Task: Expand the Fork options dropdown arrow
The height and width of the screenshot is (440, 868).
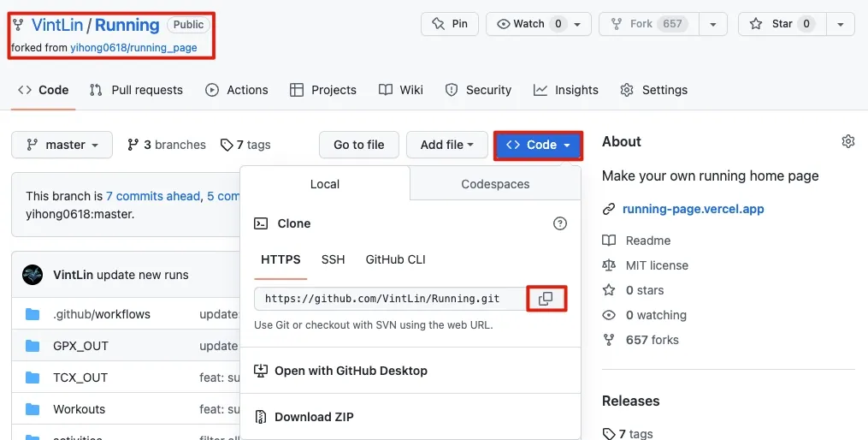Action: pyautogui.click(x=713, y=24)
